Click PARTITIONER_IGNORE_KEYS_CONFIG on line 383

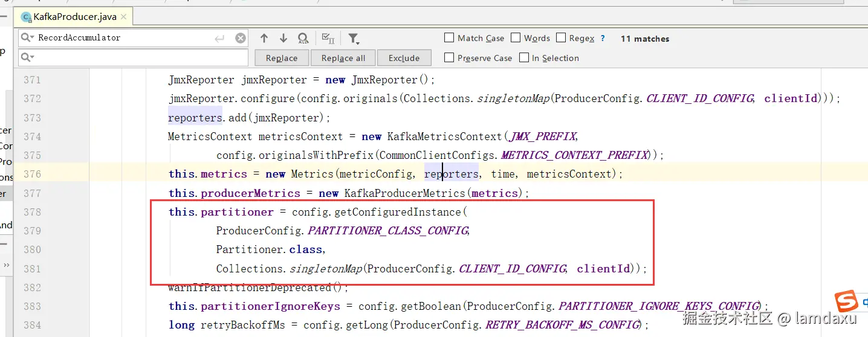click(x=658, y=306)
